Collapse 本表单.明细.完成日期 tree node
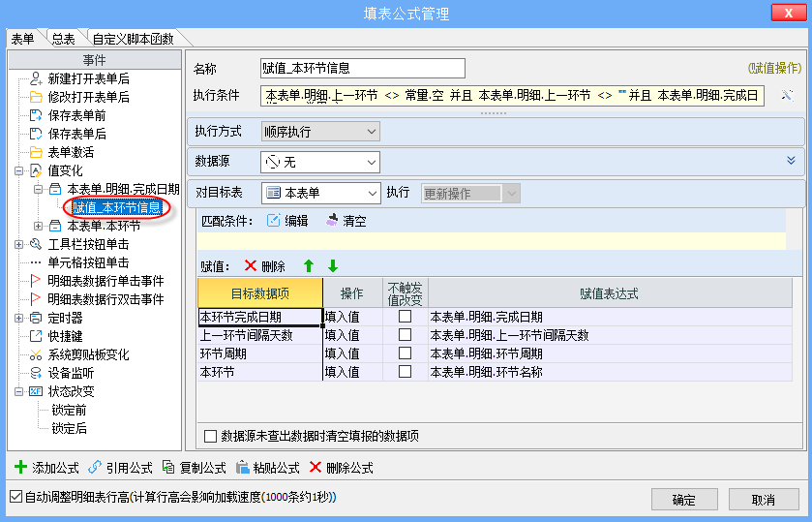This screenshot has height=522, width=812. point(39,189)
